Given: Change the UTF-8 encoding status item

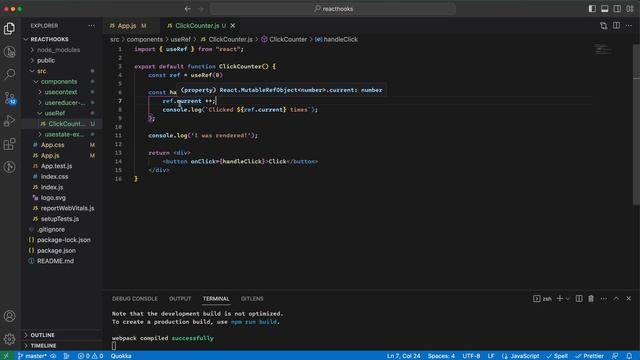Looking at the screenshot, I should coord(471,356).
